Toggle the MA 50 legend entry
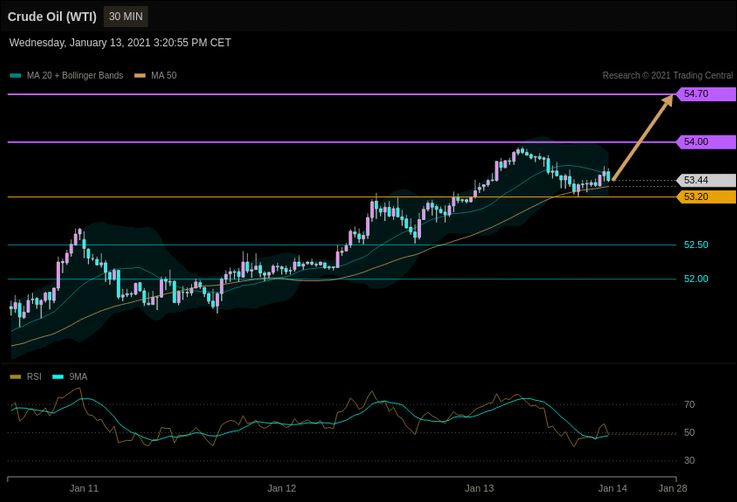 [156, 76]
